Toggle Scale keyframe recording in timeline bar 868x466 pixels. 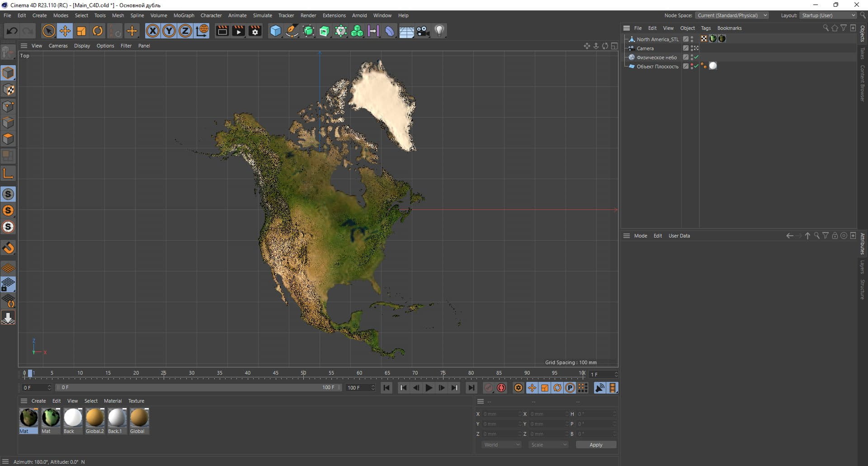(545, 388)
